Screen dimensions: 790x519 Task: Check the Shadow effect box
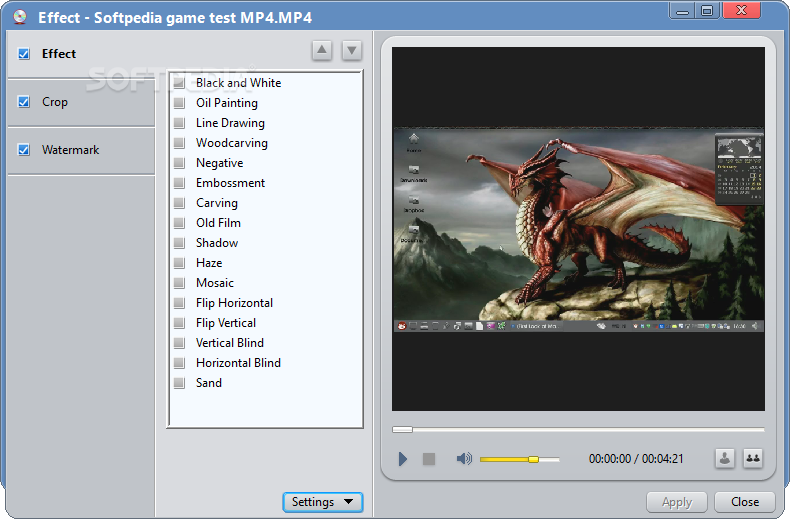click(179, 243)
